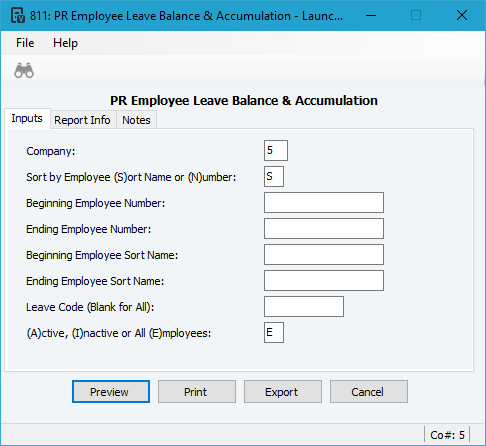Viewport: 486px width, 446px height.
Task: Click the 'Company:' label
Action: (x=51, y=151)
